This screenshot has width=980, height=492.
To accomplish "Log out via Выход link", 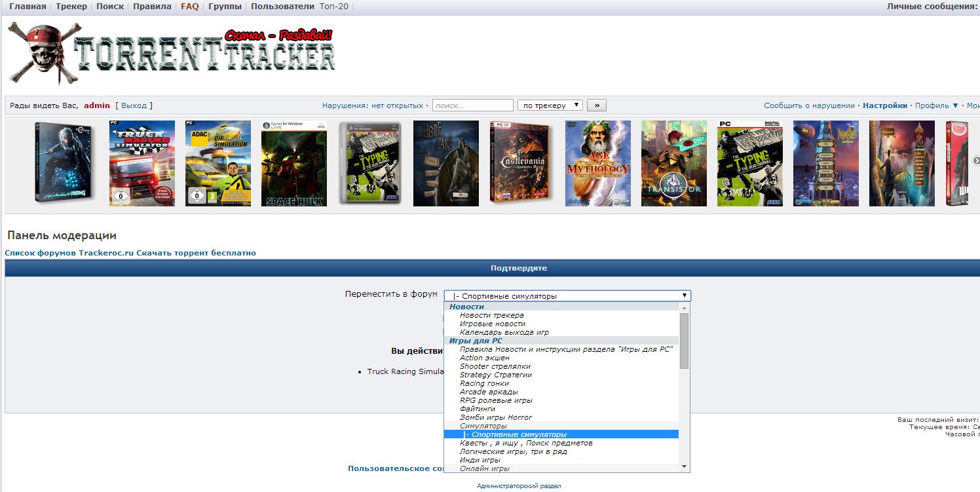I will [x=134, y=105].
